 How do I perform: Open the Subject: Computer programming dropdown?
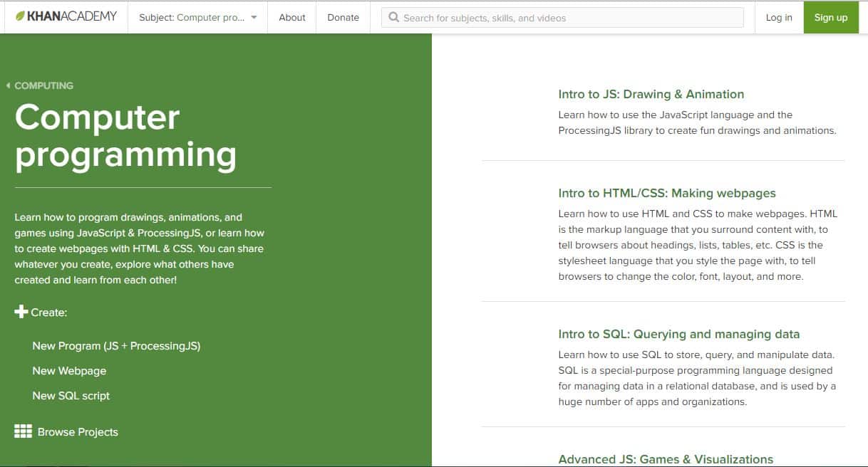pos(197,17)
